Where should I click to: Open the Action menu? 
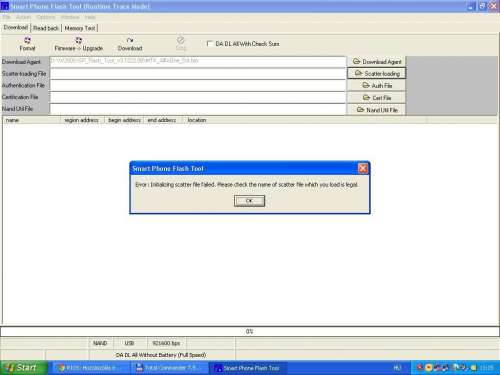23,17
